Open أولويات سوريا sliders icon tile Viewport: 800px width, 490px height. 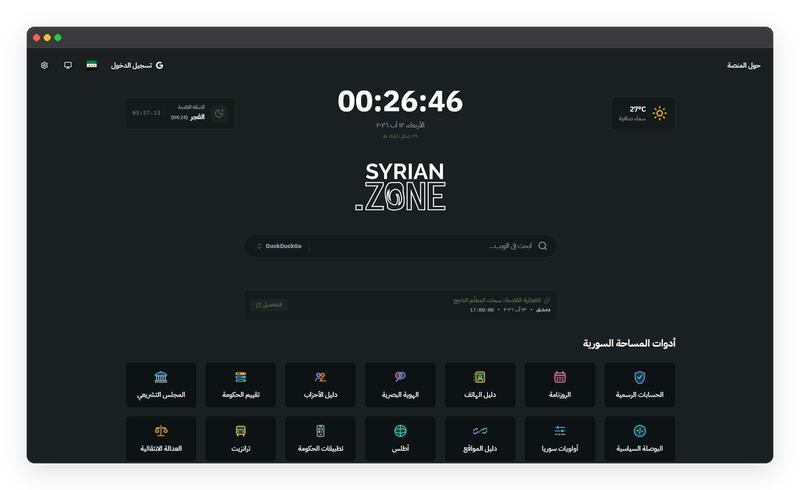point(560,438)
